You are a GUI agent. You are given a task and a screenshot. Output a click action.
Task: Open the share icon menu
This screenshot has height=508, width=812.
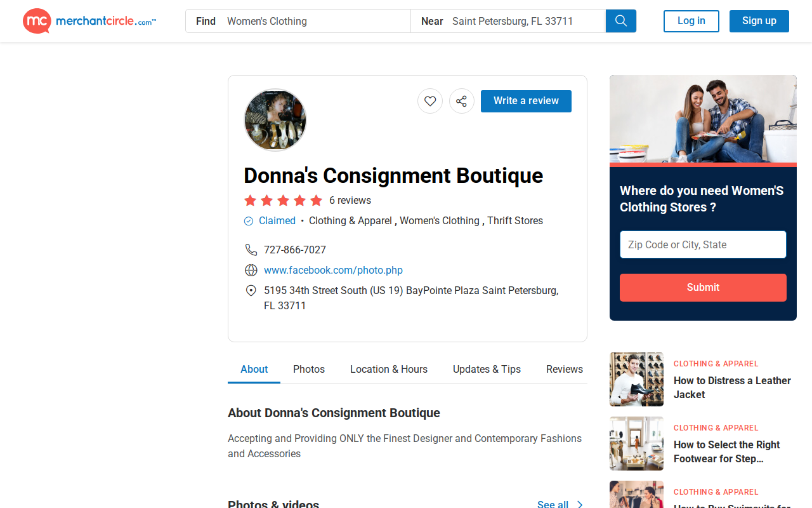462,101
